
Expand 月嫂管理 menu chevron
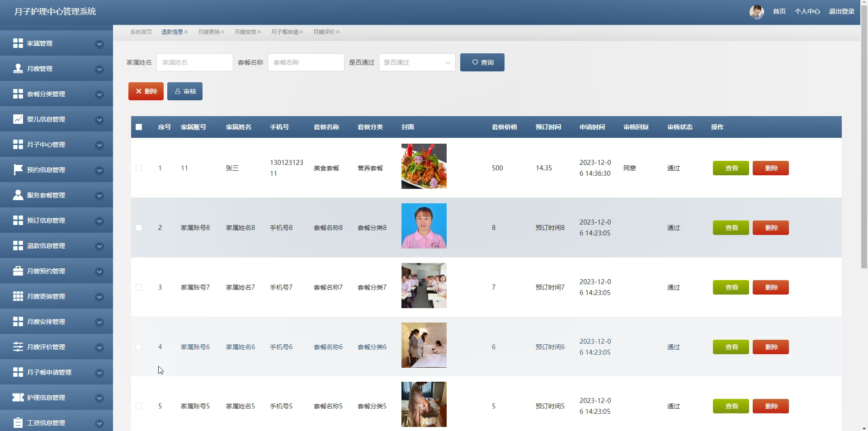coord(99,69)
